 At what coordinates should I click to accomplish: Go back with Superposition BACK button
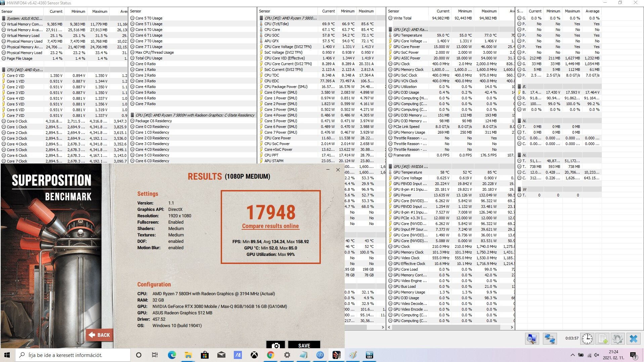click(x=99, y=335)
